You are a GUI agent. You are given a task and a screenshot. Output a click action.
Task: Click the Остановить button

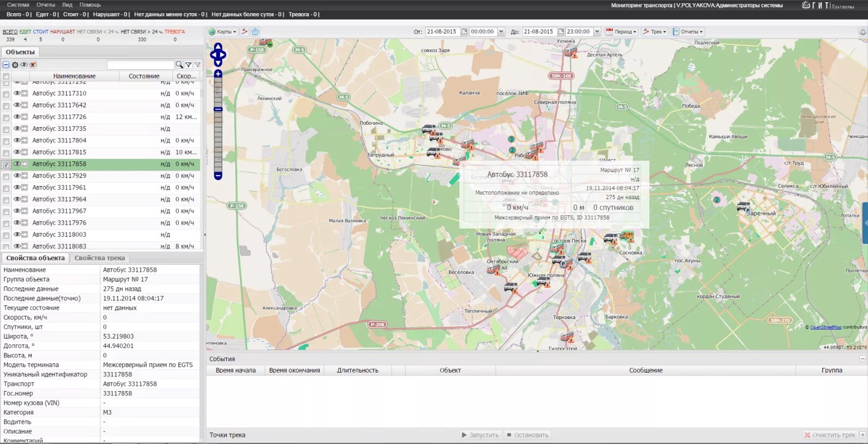528,435
